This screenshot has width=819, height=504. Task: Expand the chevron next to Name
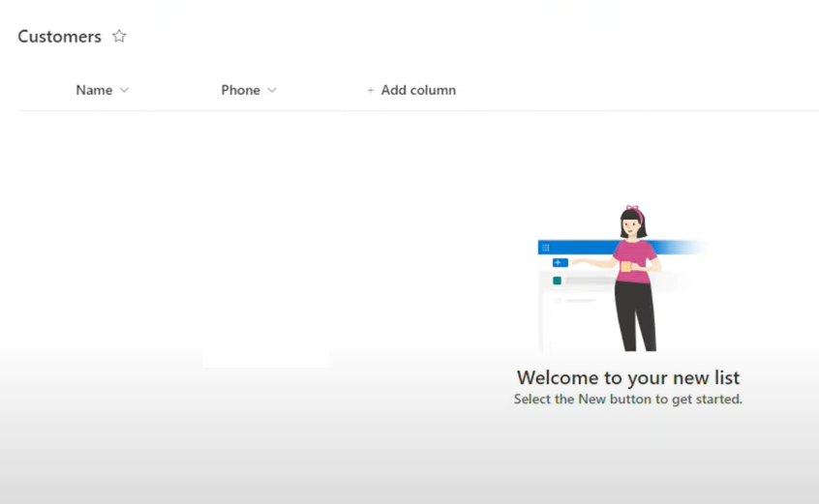pyautogui.click(x=124, y=90)
